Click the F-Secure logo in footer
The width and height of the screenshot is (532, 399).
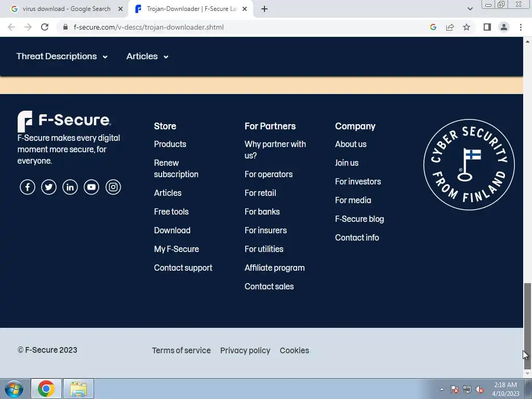click(64, 121)
